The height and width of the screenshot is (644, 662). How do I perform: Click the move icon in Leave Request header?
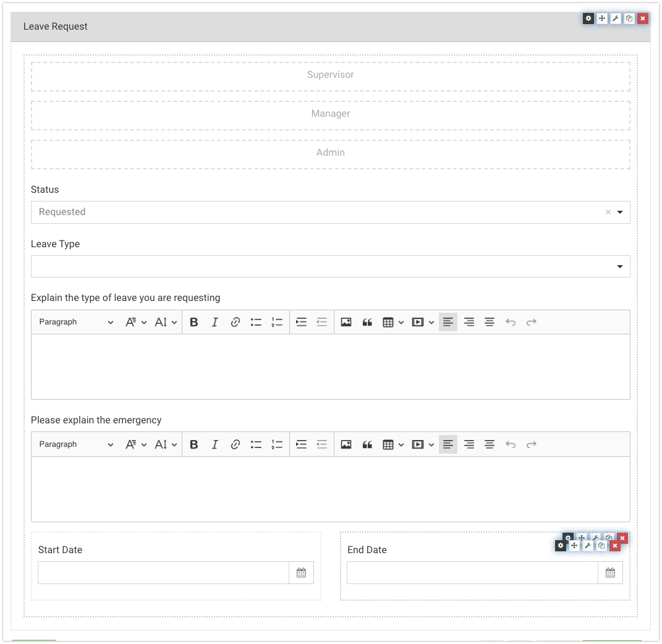[x=602, y=19]
